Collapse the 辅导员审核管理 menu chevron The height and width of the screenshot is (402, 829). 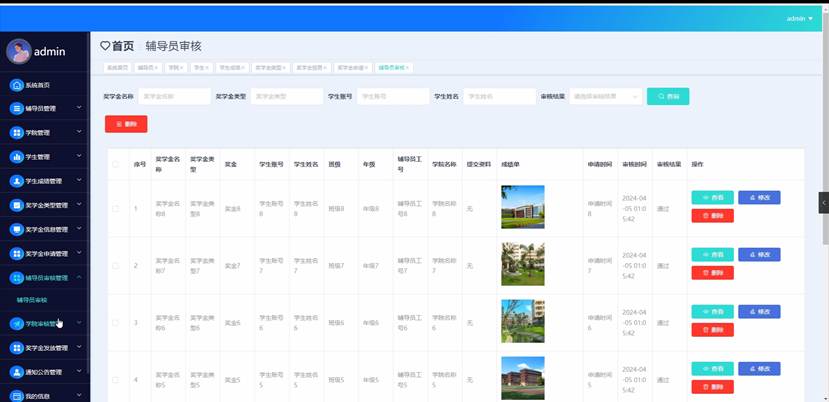click(x=79, y=277)
